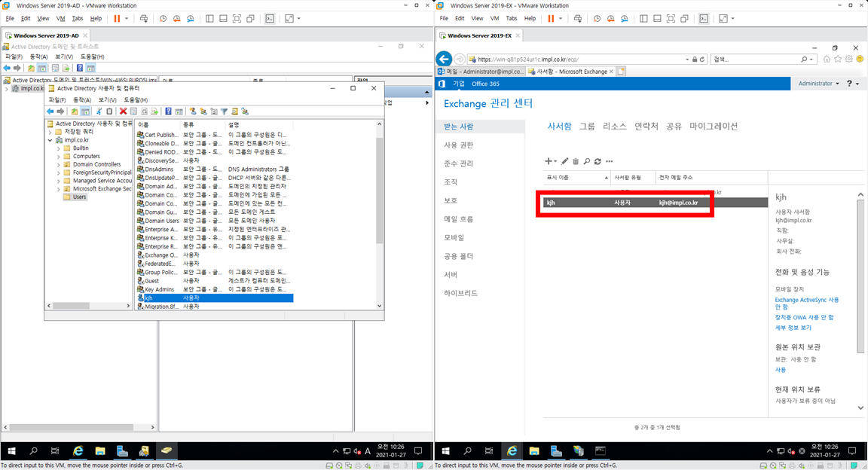Expand the Domain Controllers node in AD tree
The width and height of the screenshot is (868, 470).
(x=58, y=164)
